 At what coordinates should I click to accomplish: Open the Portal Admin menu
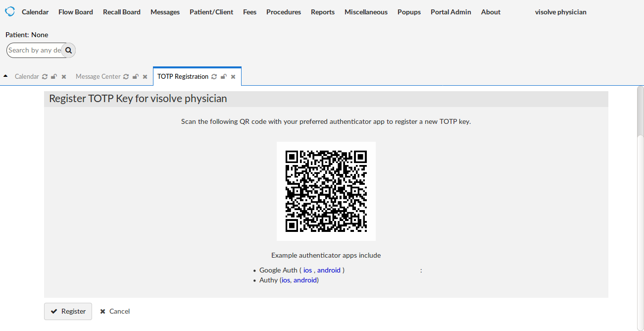click(x=451, y=12)
